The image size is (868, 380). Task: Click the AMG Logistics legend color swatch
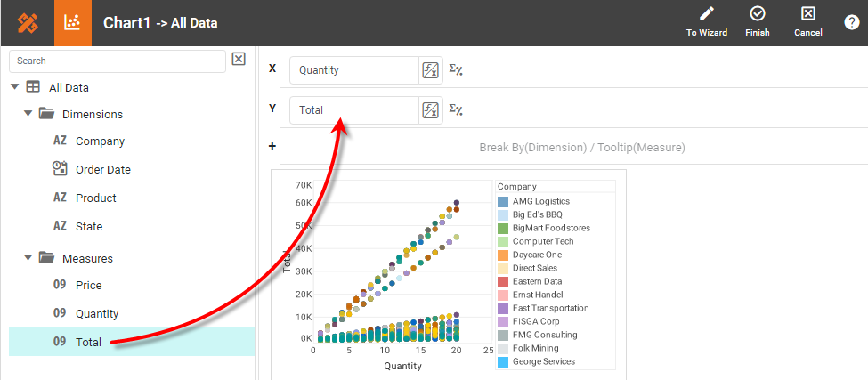coord(504,202)
